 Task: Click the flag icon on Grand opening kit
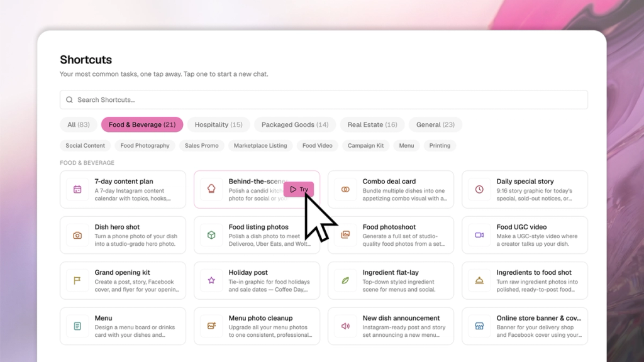[77, 281]
